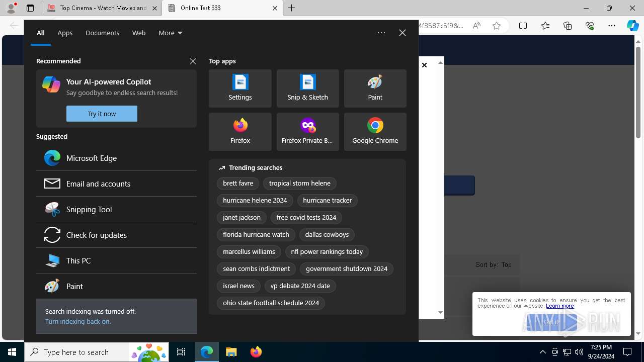Activate Read aloud icon

pyautogui.click(x=476, y=26)
